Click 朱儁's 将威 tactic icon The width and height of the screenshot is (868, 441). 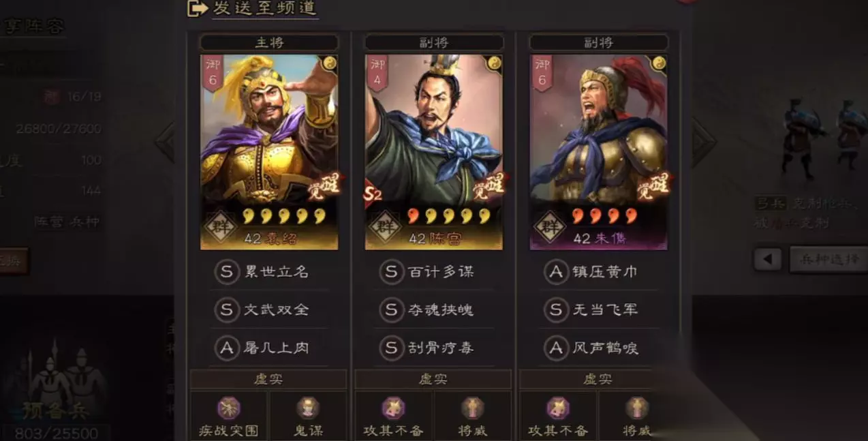[x=637, y=408]
